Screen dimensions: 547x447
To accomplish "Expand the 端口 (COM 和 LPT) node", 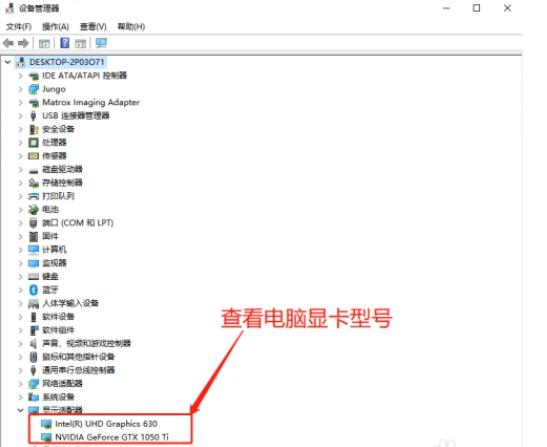I will 20,223.
